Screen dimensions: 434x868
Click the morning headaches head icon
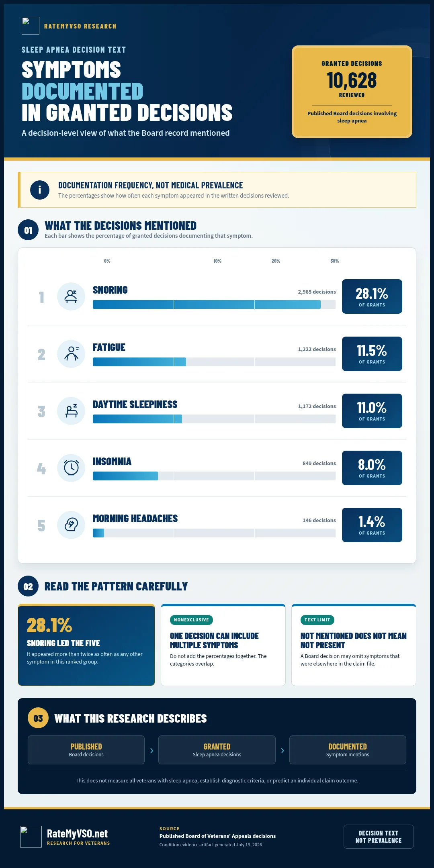tap(71, 525)
